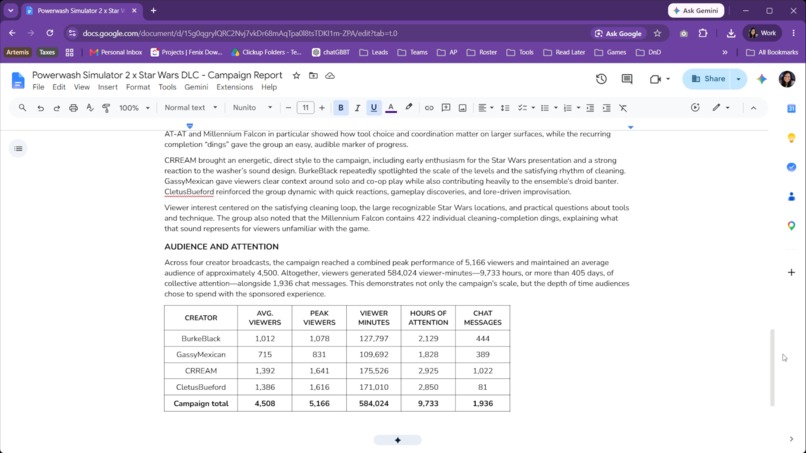Viewport: 806px width, 453px height.
Task: Open the version history clock icon
Action: click(x=601, y=79)
